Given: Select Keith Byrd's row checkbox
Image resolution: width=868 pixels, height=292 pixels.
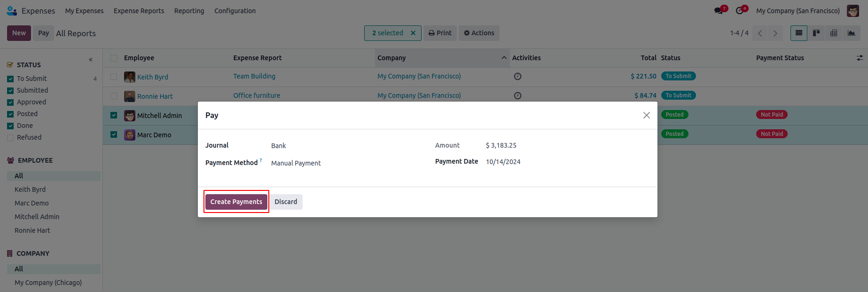Looking at the screenshot, I should pyautogui.click(x=114, y=77).
